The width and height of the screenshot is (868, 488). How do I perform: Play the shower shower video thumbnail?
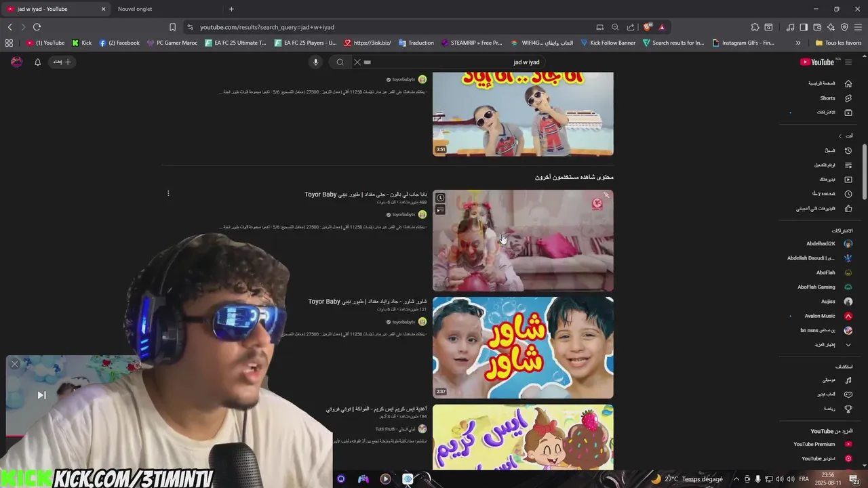(523, 348)
